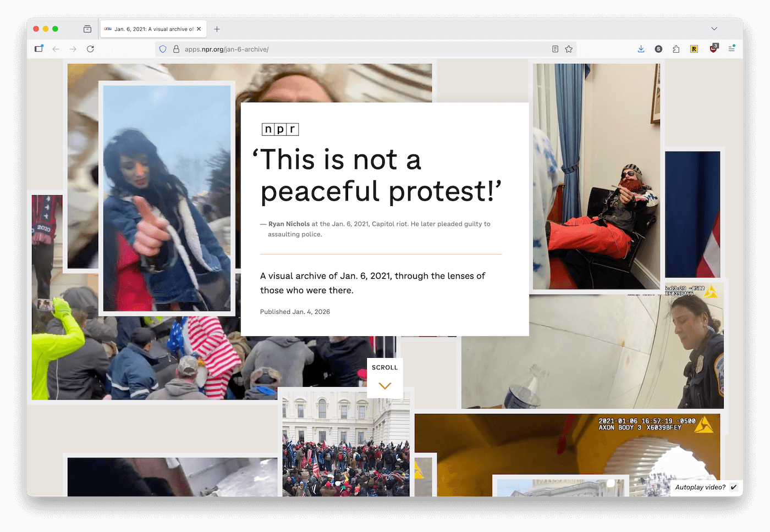Toggle Reader View for the article
This screenshot has height=532, width=770.
555,49
